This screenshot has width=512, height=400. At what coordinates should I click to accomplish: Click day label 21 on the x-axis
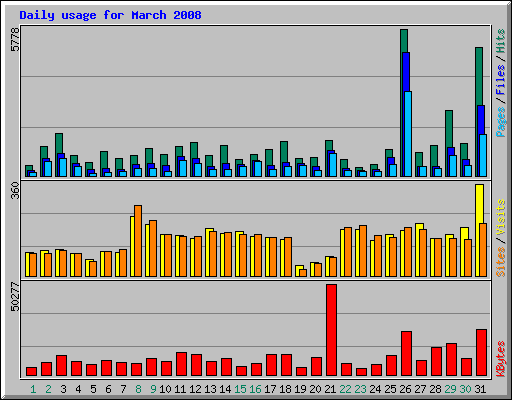tap(330, 389)
